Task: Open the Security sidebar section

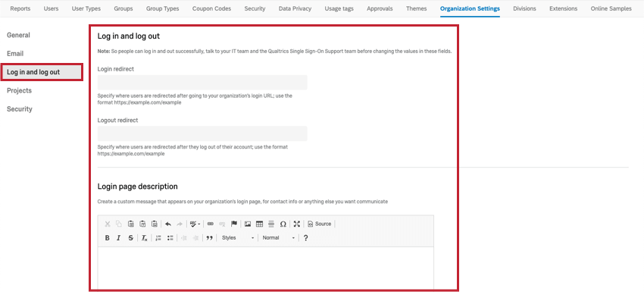Action: coord(20,109)
